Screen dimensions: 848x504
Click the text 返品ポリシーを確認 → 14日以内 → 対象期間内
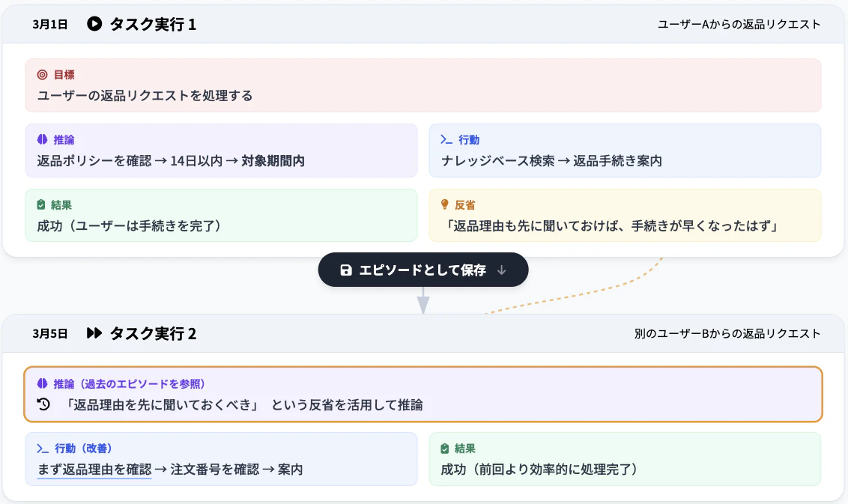click(171, 160)
